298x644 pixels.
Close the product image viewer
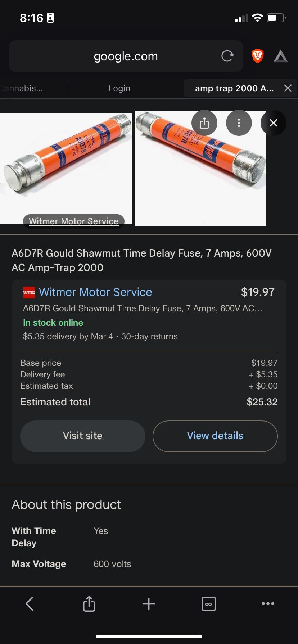point(274,123)
